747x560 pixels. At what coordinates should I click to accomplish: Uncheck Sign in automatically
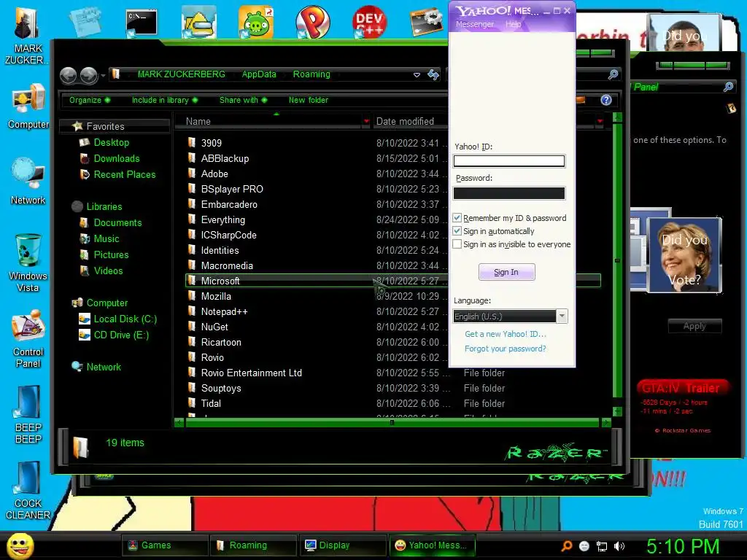coord(457,231)
